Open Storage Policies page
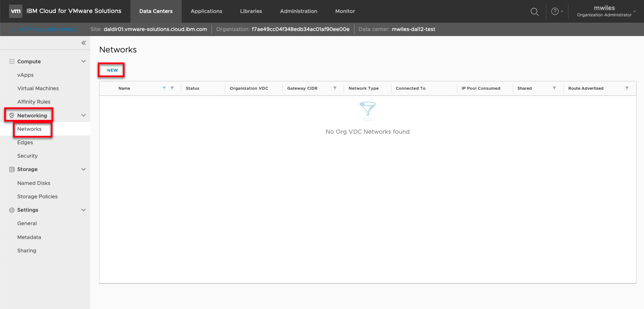644x309 pixels. coord(37,197)
